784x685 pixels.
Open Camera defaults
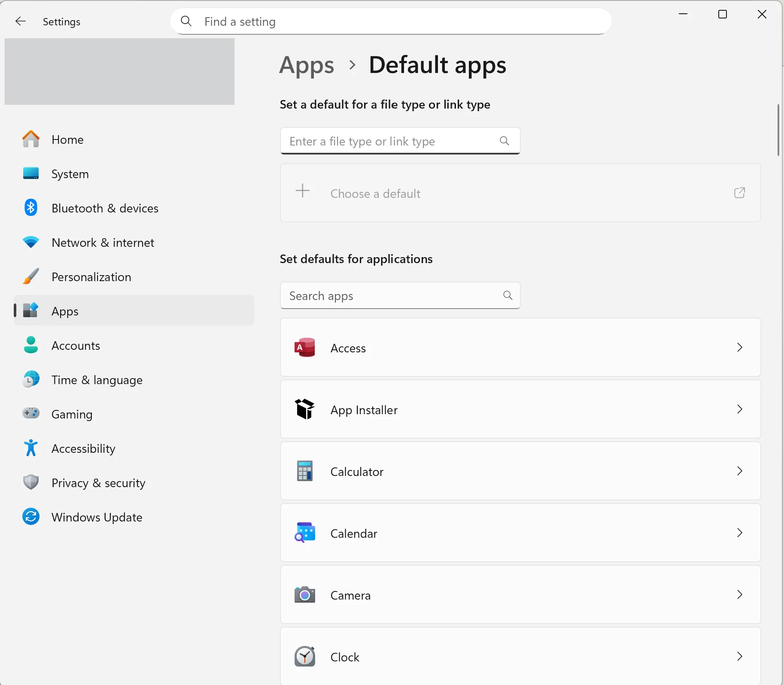point(520,594)
